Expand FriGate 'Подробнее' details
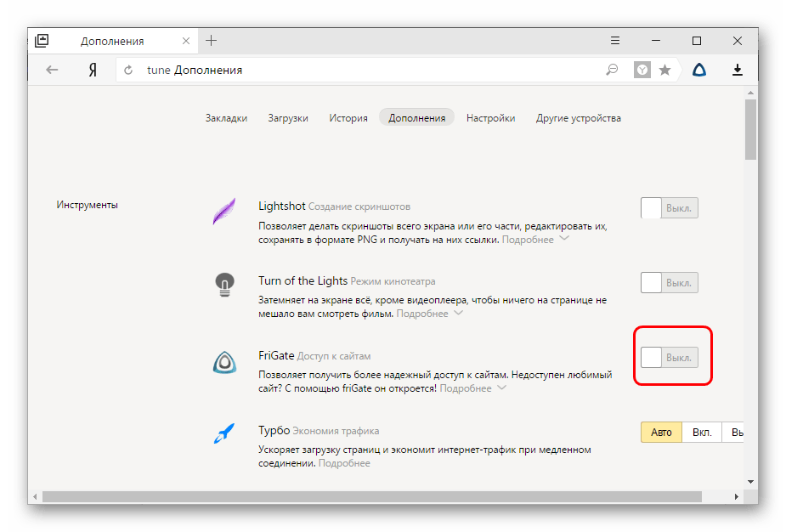This screenshot has height=532, width=786. [472, 388]
